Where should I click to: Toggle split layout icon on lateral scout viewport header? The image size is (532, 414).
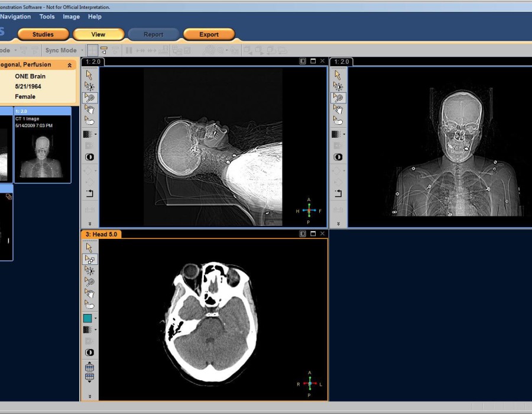[303, 61]
